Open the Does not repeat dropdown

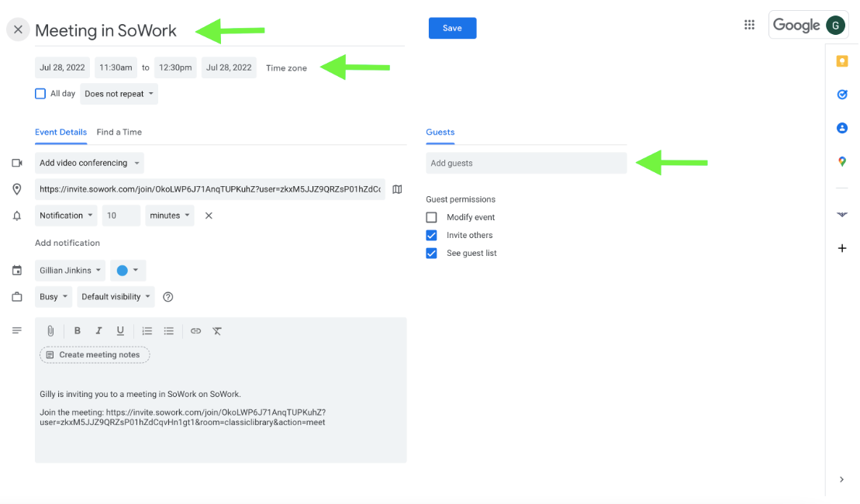click(x=119, y=94)
